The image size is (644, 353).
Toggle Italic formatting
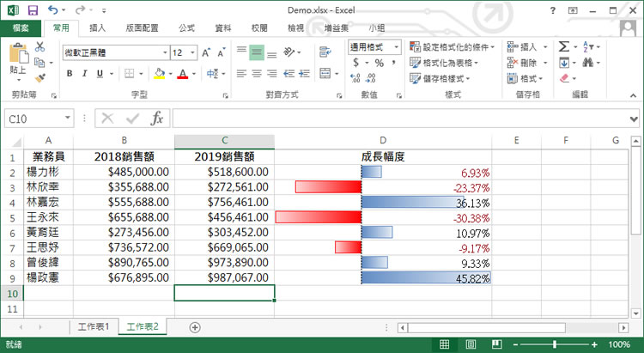[x=85, y=74]
